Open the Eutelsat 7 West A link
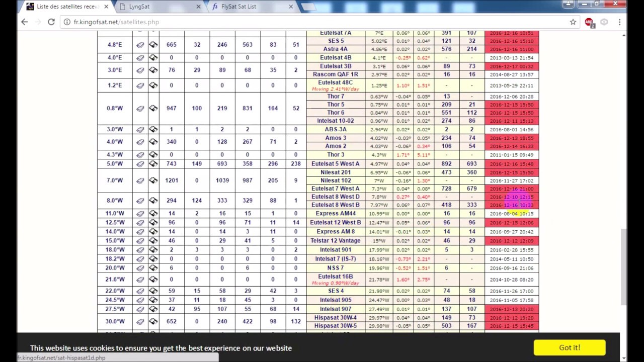This screenshot has height=362, width=644. [x=336, y=189]
